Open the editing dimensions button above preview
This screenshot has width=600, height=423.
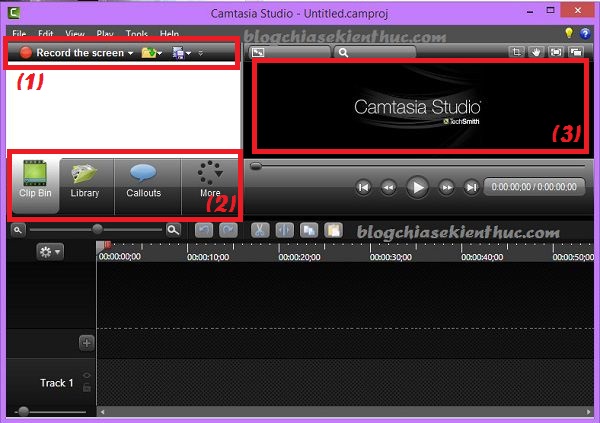(x=290, y=52)
